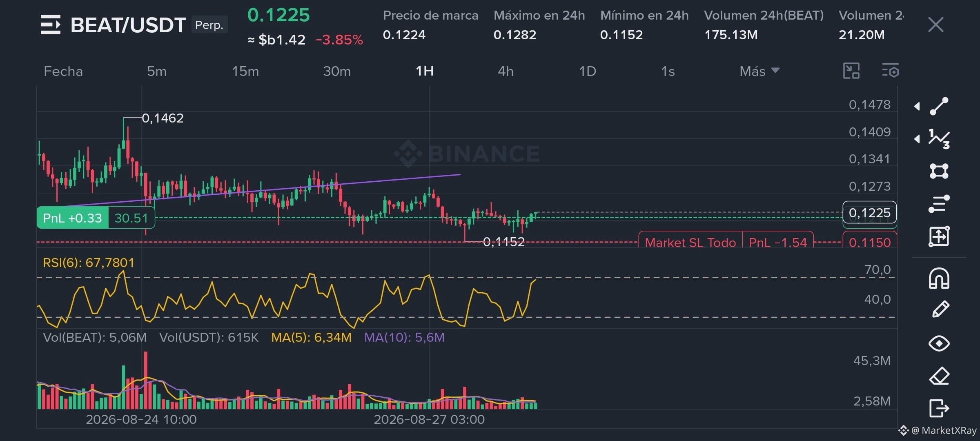Screen dimensions: 980x441
Task: Select the long position measure tool
Action: point(939,236)
